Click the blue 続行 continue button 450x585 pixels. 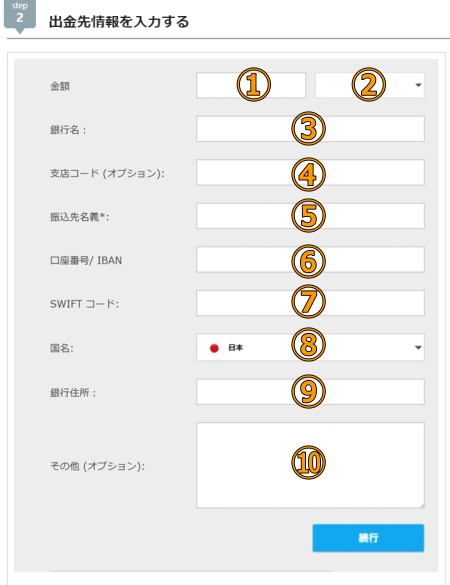pyautogui.click(x=368, y=538)
